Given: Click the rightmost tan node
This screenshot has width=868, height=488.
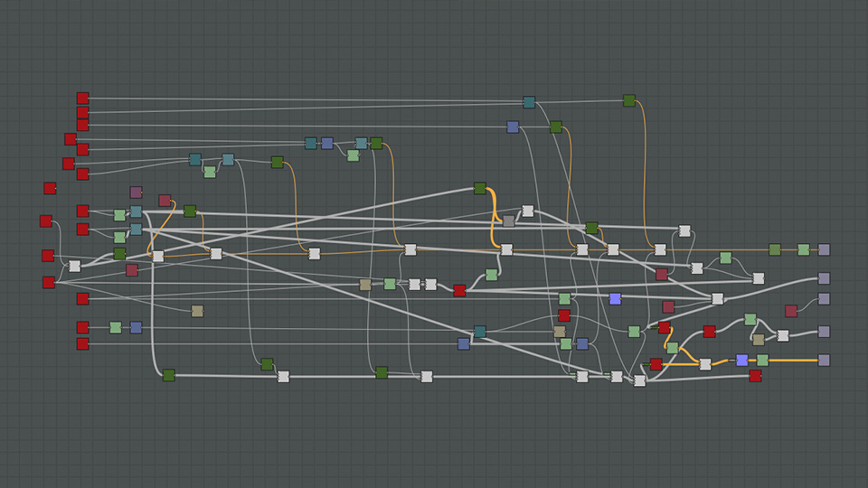Looking at the screenshot, I should [759, 340].
